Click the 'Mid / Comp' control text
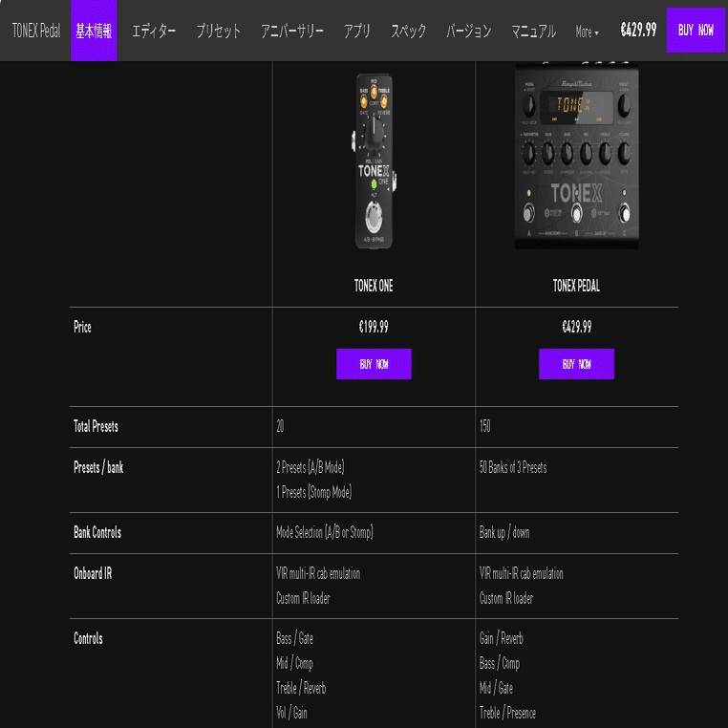Screen dimensions: 728x728 coord(295,663)
